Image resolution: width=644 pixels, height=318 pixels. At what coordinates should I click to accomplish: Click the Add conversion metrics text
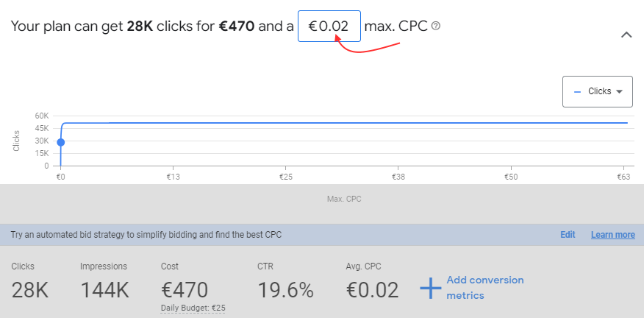point(485,288)
